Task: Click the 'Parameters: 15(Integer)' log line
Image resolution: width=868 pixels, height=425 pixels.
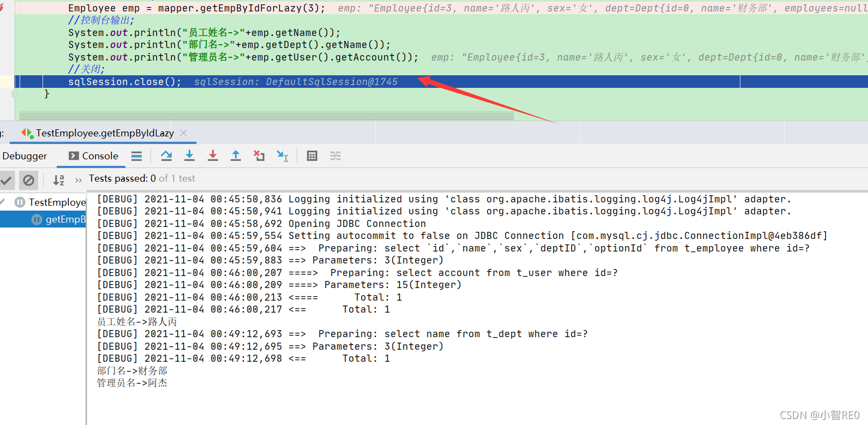Action: (x=279, y=285)
